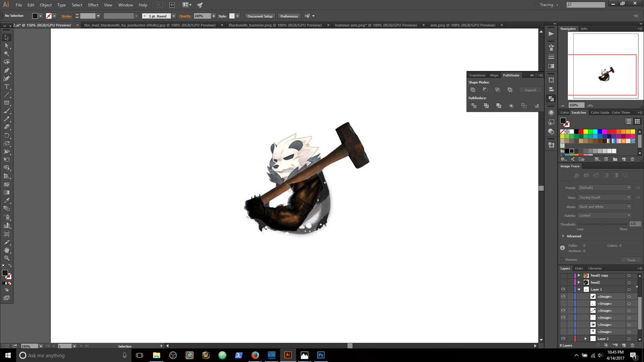Select the Line Segment tool
The width and height of the screenshot is (644, 362).
click(6, 94)
